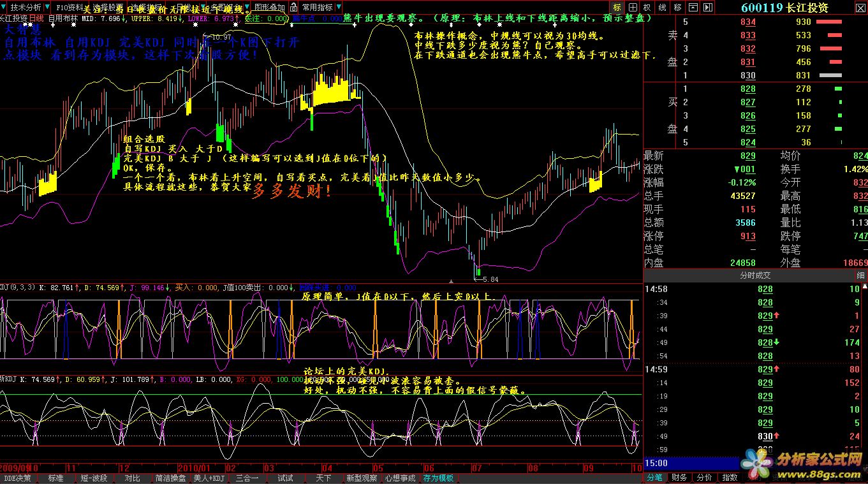Image resolution: width=868 pixels, height=484 pixels.
Task: Click the 新KDJ indicator label
Action: pos(8,379)
